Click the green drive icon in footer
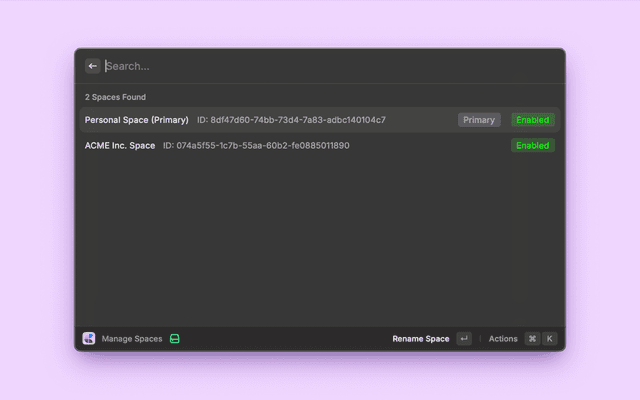This screenshot has width=640, height=400. click(174, 339)
